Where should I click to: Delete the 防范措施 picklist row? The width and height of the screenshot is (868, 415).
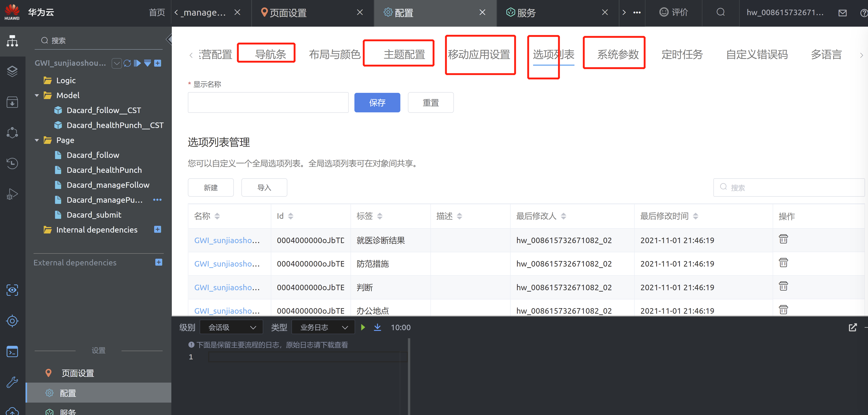783,263
